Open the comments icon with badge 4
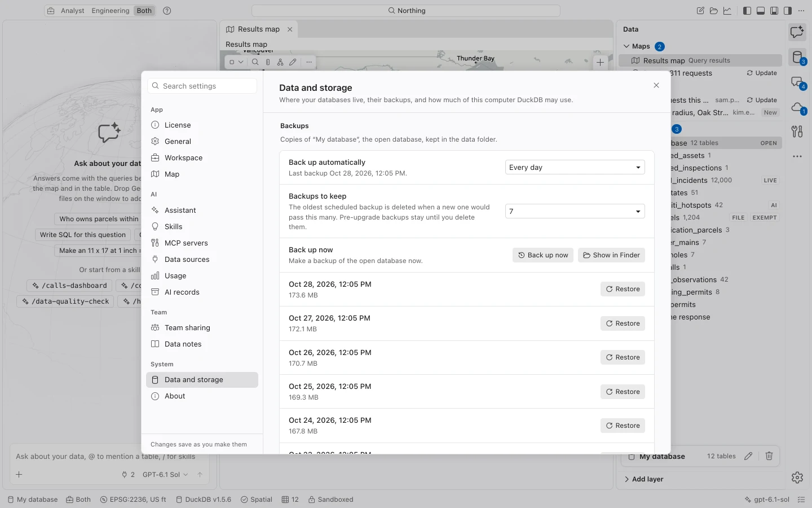This screenshot has height=508, width=812. pyautogui.click(x=797, y=82)
